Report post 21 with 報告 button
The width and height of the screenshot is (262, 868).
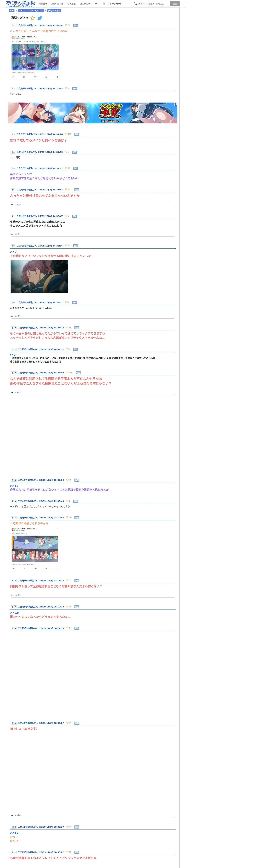pos(77,852)
